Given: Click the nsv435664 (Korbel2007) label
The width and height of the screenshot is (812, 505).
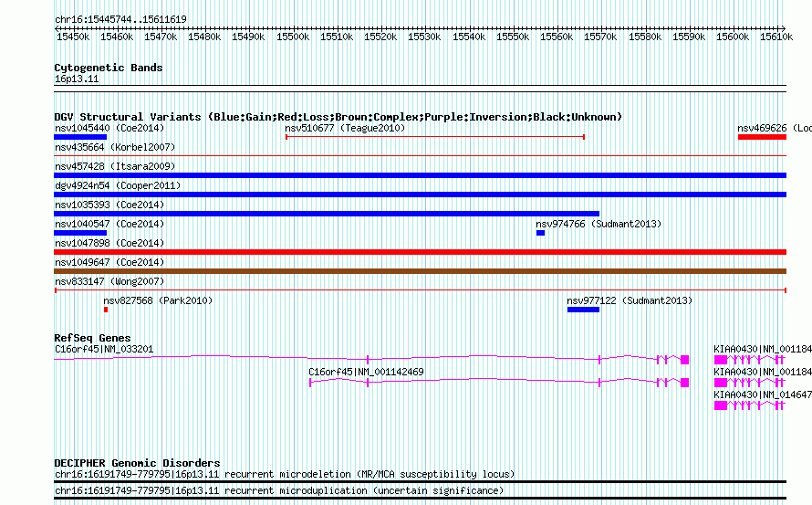Looking at the screenshot, I should (115, 147).
